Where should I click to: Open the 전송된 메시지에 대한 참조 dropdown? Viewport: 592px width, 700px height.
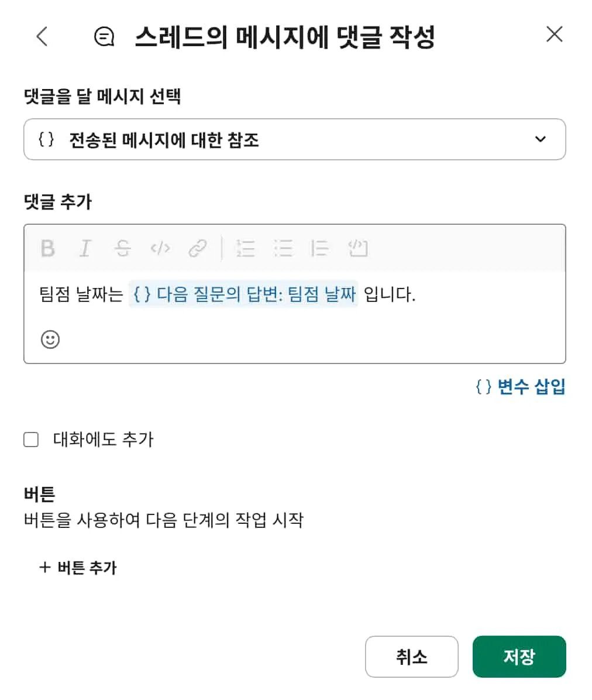tap(295, 139)
